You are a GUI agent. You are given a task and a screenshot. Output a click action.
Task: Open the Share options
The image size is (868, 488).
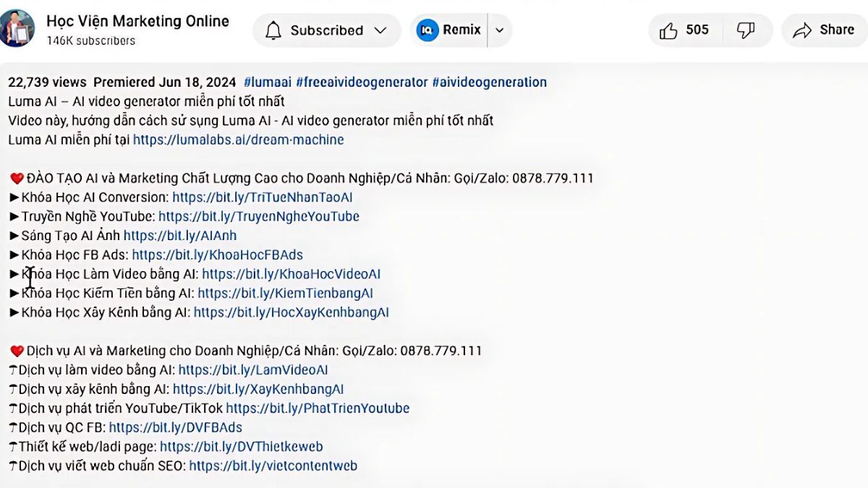pos(823,30)
